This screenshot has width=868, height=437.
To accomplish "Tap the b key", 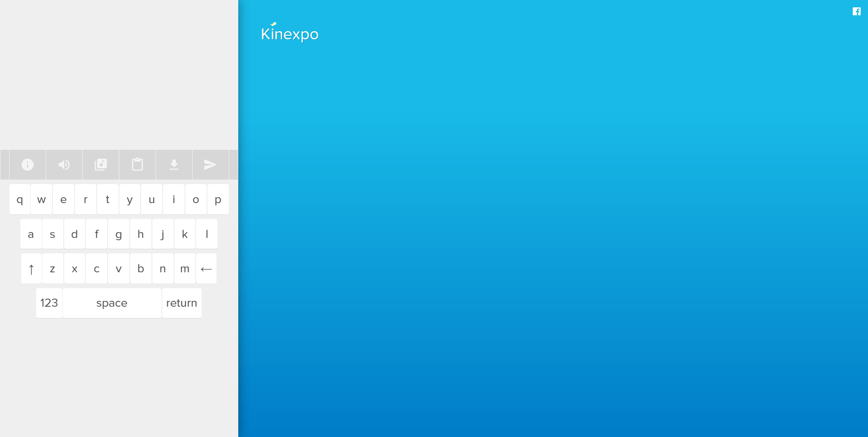I will pos(141,269).
